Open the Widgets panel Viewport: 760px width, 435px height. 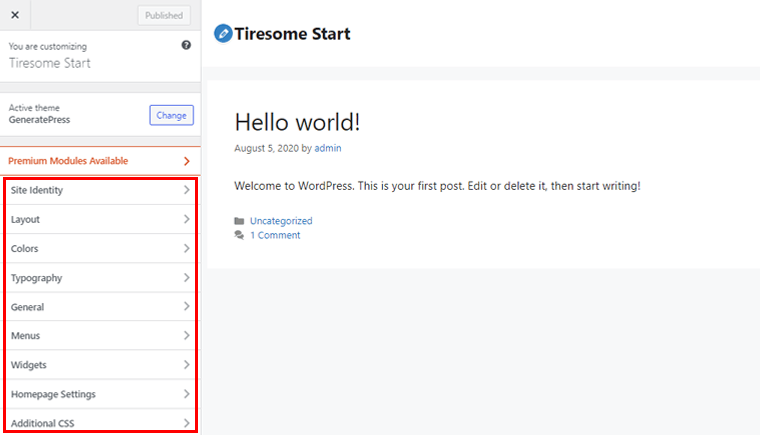(x=100, y=365)
